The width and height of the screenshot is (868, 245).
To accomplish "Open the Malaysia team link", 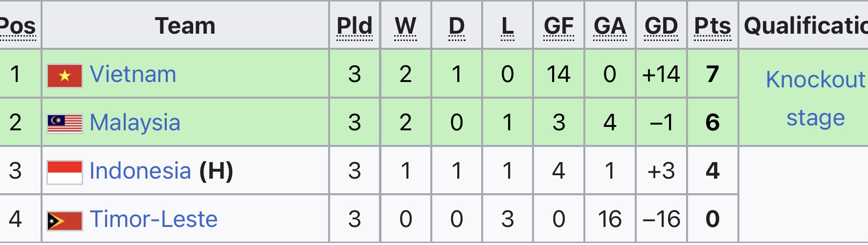I will (x=135, y=122).
